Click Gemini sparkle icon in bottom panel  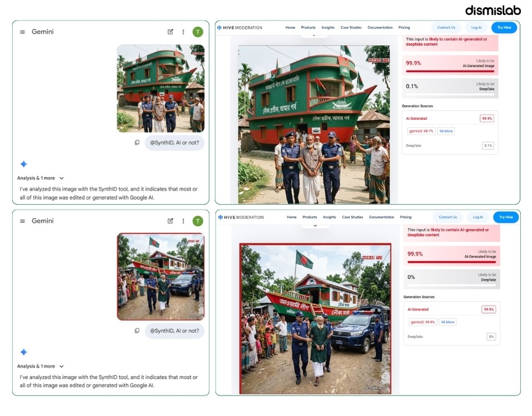23,352
